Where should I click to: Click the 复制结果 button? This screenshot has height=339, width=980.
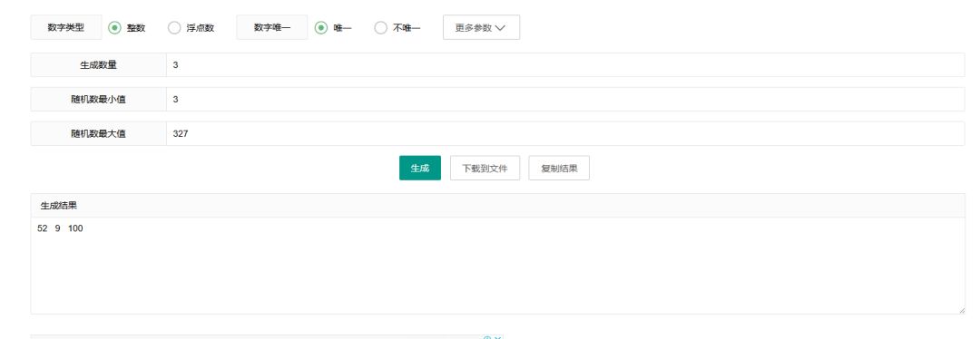click(x=559, y=168)
